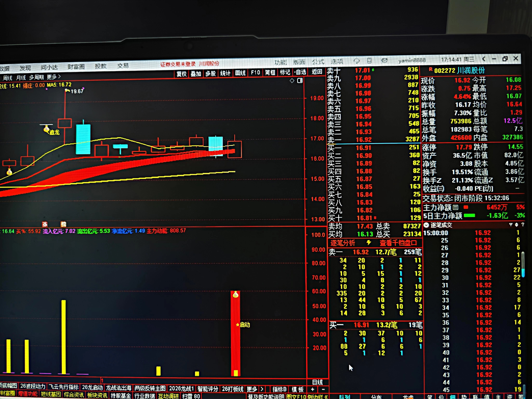Click the right chevron after bottom 更多 indicators
The width and height of the screenshot is (532, 399).
tap(262, 389)
